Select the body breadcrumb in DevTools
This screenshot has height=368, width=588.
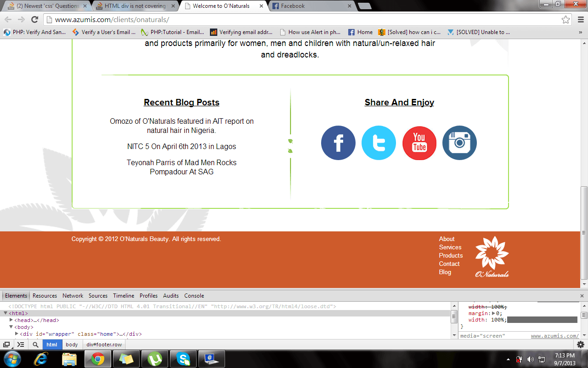(x=72, y=345)
